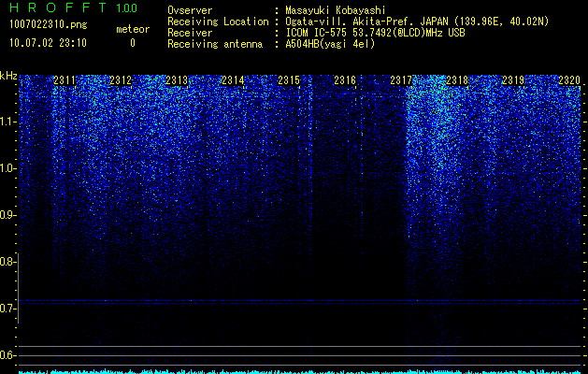Click the A504HB(yagi 4el) antenna text
588x374 pixels.
(330, 44)
